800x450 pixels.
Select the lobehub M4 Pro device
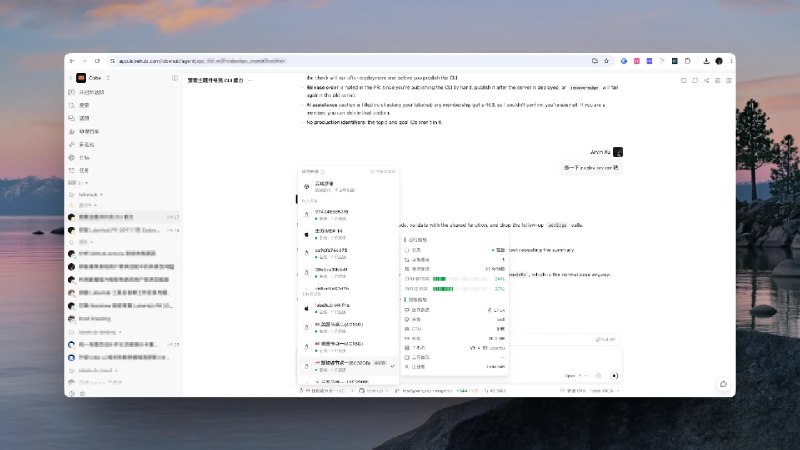pos(348,308)
